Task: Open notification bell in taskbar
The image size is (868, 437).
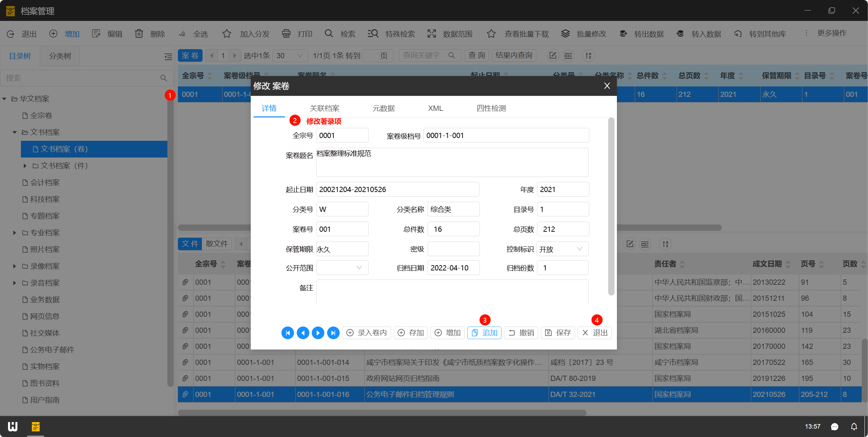Action: click(x=854, y=427)
